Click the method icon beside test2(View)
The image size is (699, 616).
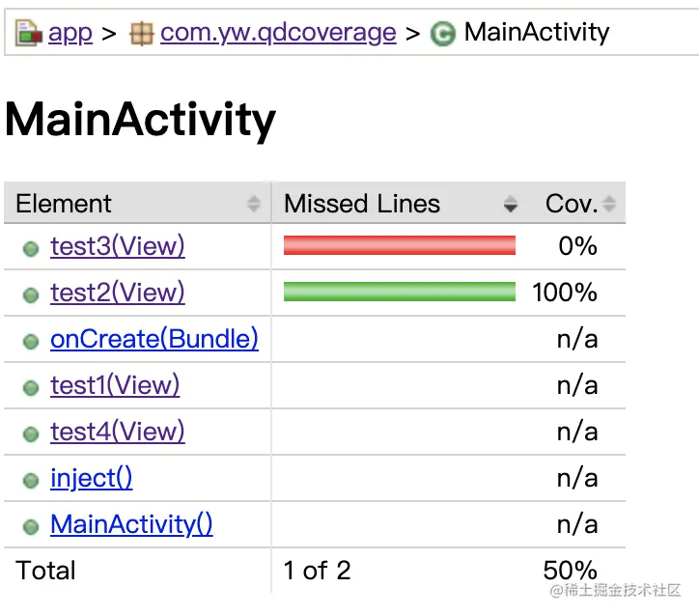point(31,294)
